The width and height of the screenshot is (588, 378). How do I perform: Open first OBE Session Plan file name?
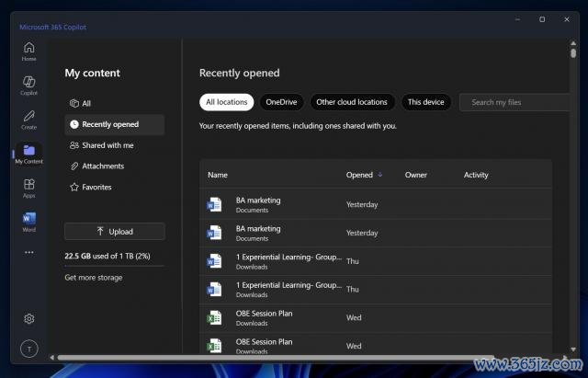pyautogui.click(x=264, y=314)
